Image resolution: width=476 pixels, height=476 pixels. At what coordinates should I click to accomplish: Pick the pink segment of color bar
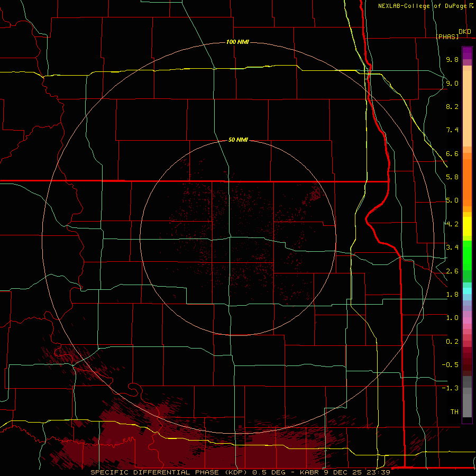467,321
